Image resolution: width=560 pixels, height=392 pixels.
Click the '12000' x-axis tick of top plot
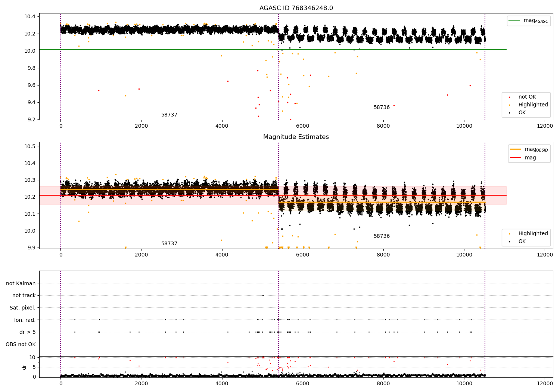(545, 126)
